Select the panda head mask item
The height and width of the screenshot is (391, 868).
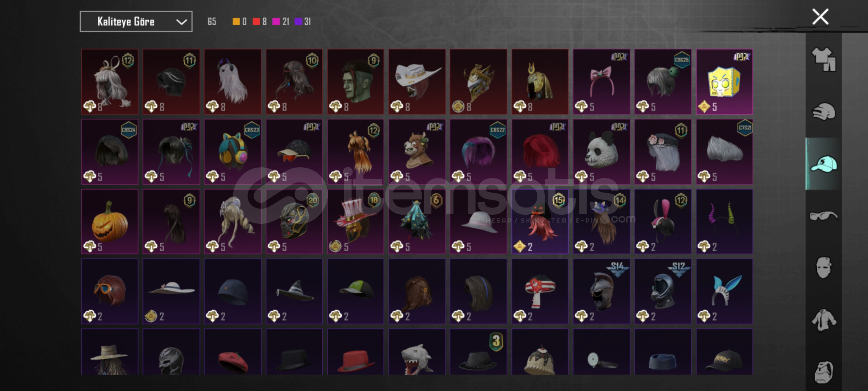601,152
